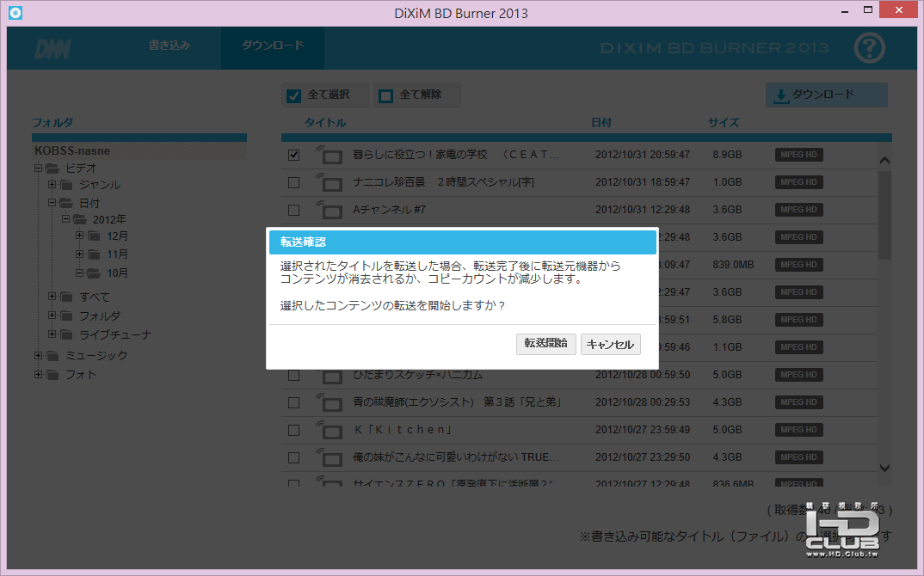The image size is (924, 576).
Task: Expand the ライブチューナ tree node
Action: [52, 334]
